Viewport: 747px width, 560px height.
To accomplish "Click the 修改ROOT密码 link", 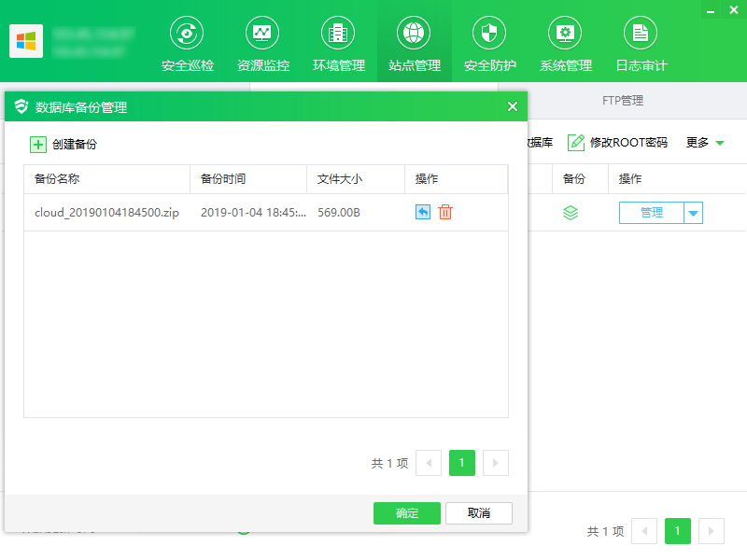I will pos(628,143).
